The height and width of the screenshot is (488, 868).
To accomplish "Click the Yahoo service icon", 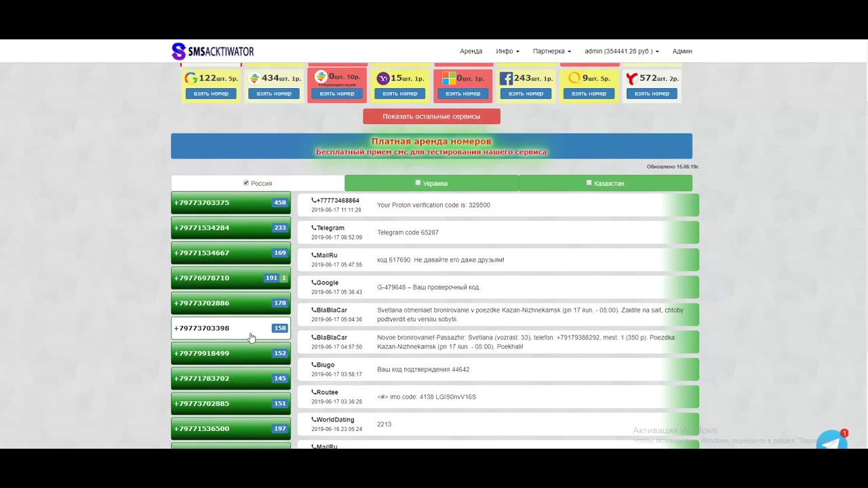I will (x=383, y=78).
